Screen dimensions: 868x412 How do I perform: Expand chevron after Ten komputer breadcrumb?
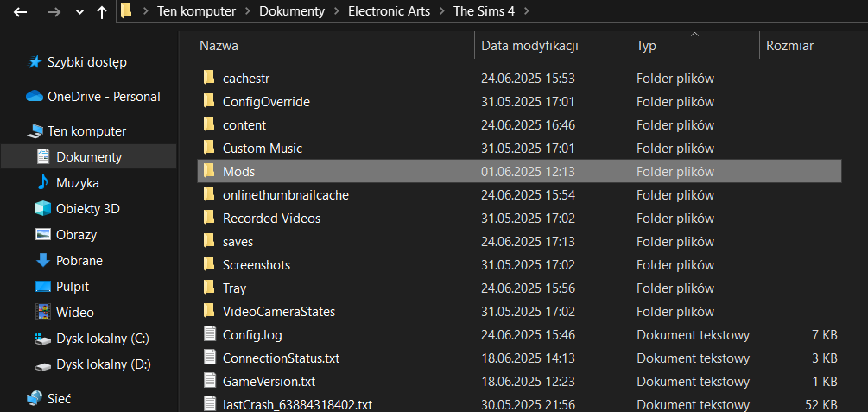247,11
